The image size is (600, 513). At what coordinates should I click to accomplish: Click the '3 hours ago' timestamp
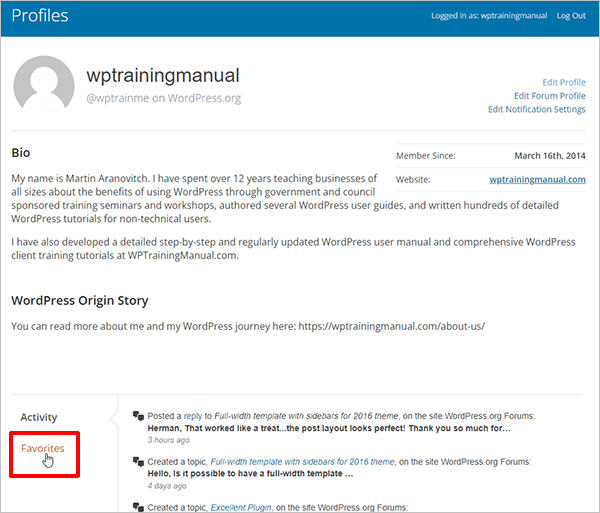point(171,439)
